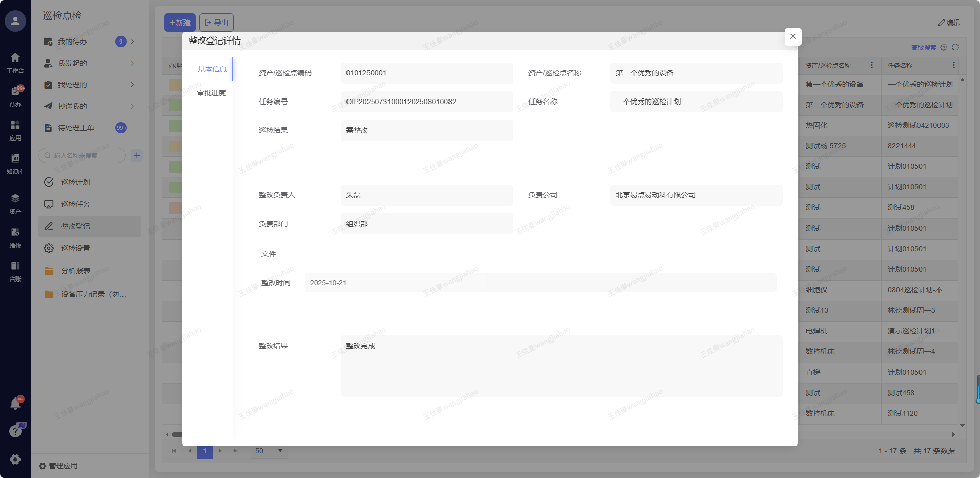Click the notification bell icon
Viewport: 980px width, 478px height.
click(x=15, y=404)
